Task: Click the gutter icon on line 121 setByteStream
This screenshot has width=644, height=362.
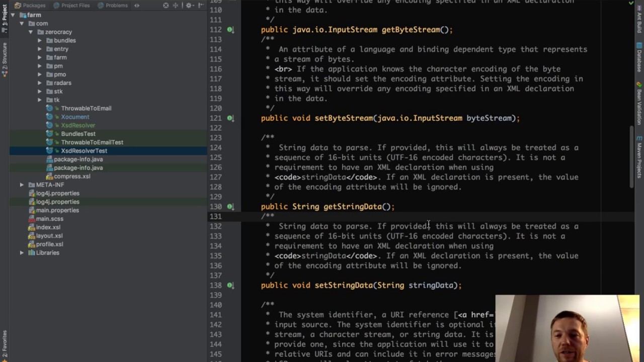Action: [230, 118]
